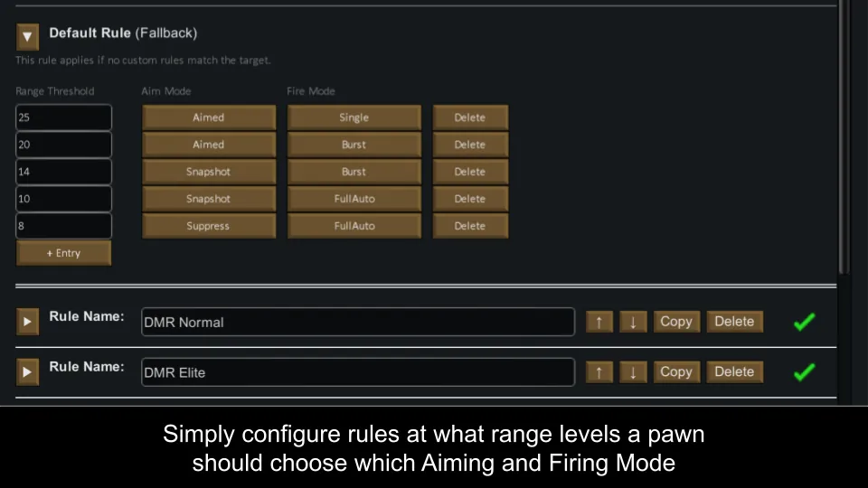868x488 pixels.
Task: Delete the range 8 Suppress entry
Action: click(469, 226)
